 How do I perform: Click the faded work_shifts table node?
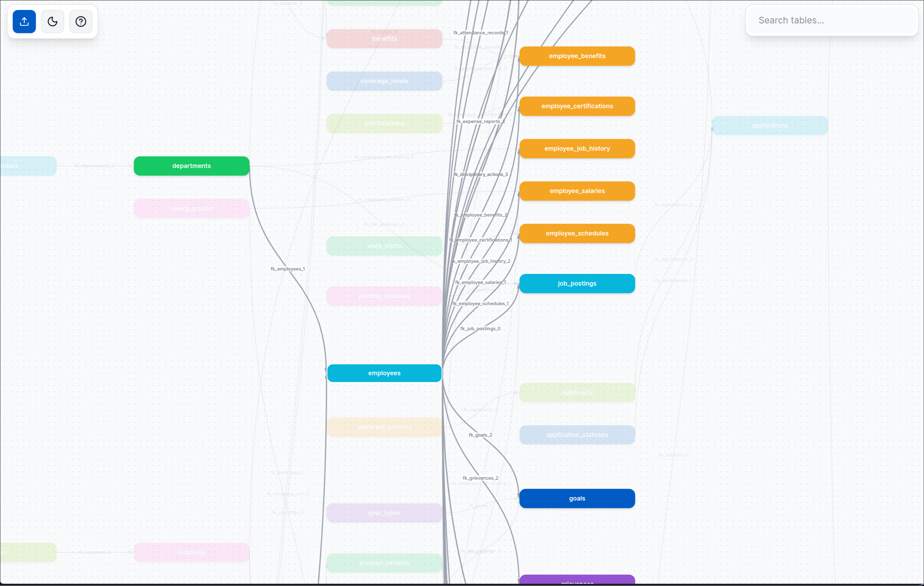384,246
